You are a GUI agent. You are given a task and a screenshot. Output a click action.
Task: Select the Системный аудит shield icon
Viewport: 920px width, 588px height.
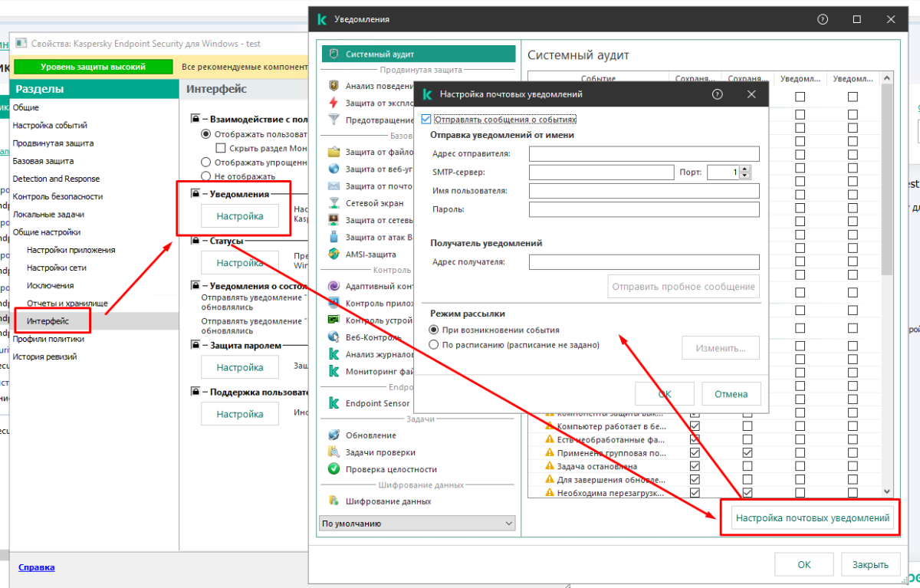(333, 54)
